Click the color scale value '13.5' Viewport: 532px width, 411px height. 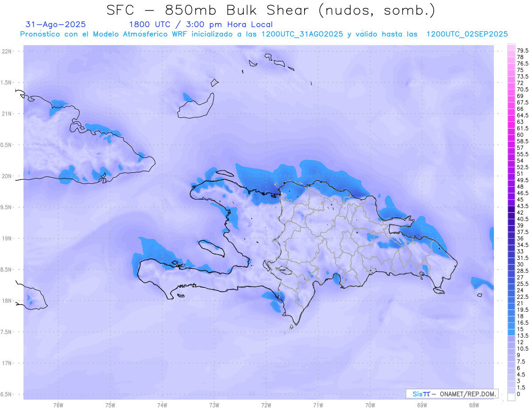[x=524, y=336]
